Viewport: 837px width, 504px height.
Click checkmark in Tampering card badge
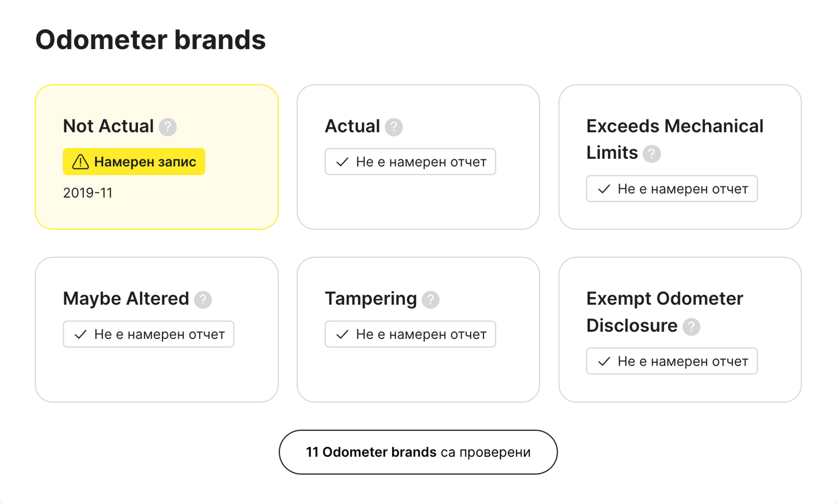tap(342, 334)
